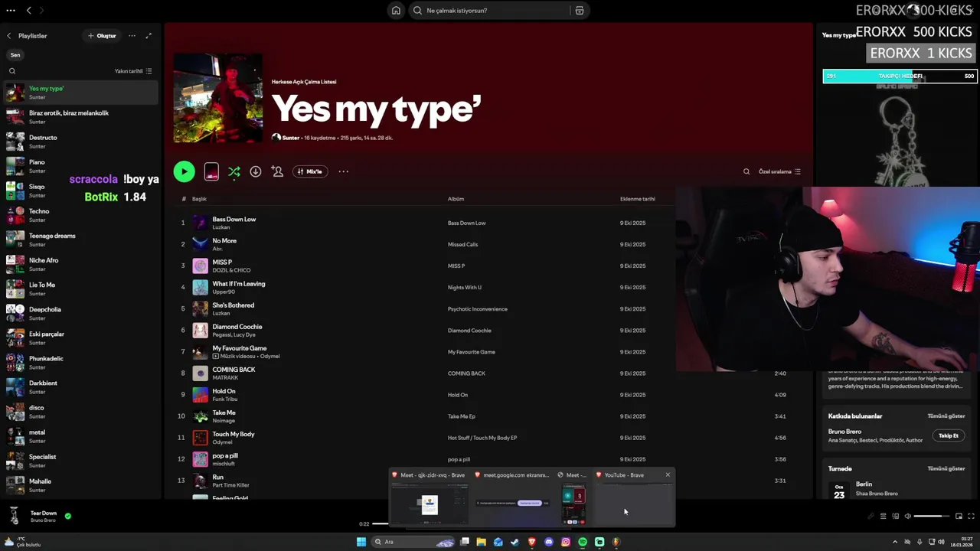Open the Destructo playlist
Image resolution: width=980 pixels, height=551 pixels.
(x=80, y=141)
